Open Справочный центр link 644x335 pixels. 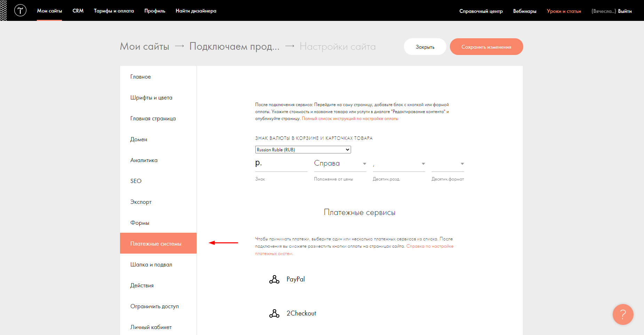[x=481, y=11]
